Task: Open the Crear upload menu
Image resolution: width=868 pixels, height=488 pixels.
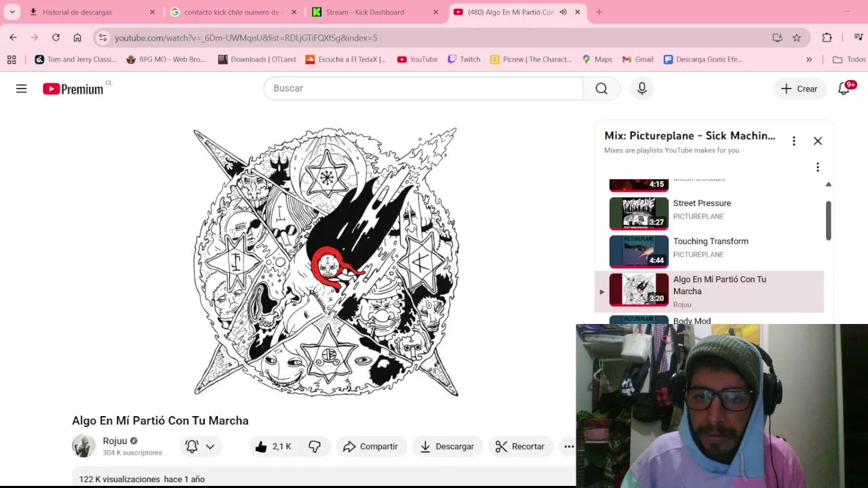Action: coord(800,89)
